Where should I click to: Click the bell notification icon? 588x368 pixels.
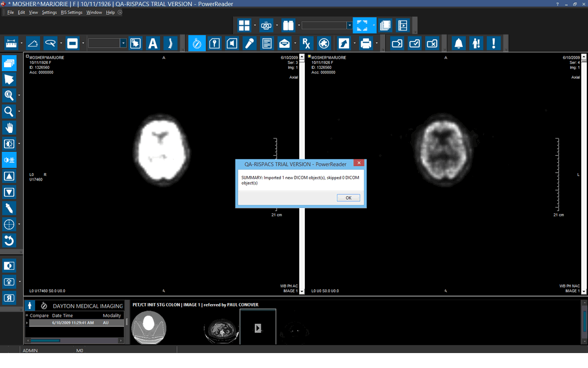click(x=458, y=43)
